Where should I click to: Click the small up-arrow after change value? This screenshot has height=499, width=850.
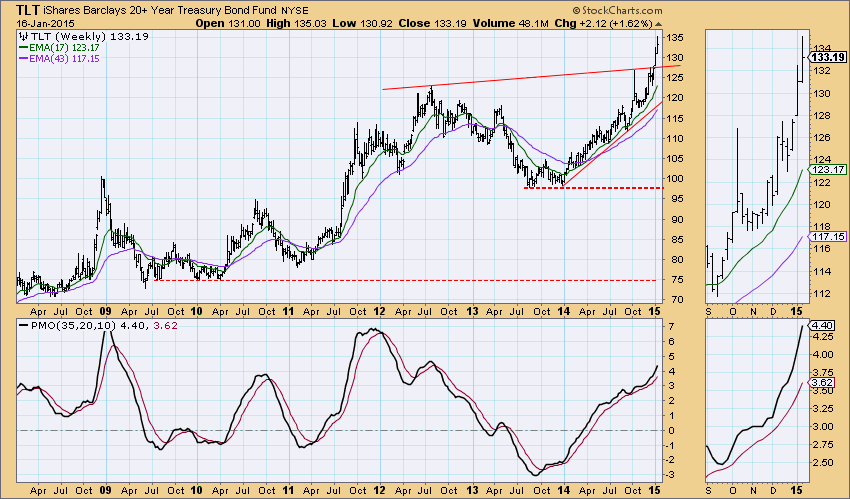click(x=658, y=24)
